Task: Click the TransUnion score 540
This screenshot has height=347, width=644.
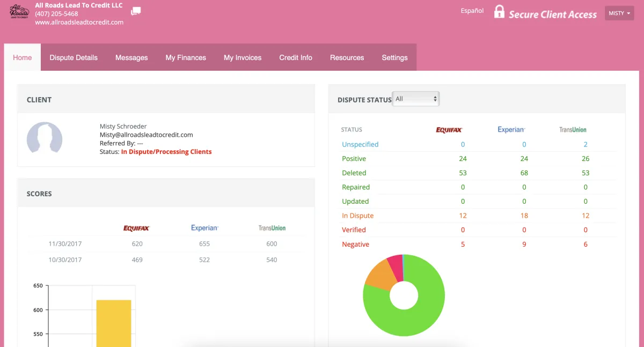Action: point(272,260)
